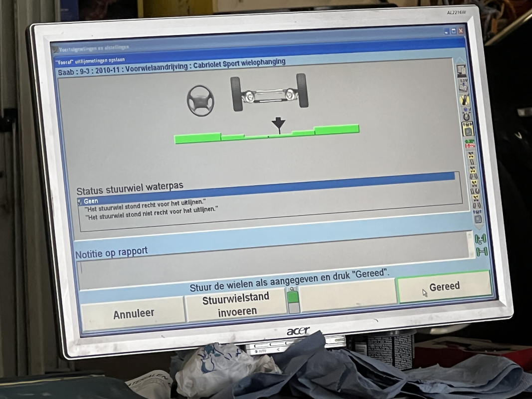Click the green steering bar graph

(x=267, y=134)
